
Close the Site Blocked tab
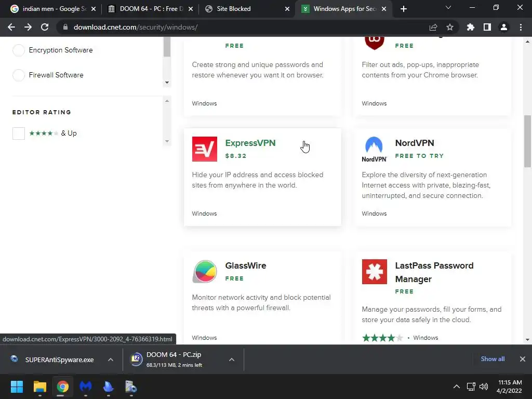click(287, 9)
